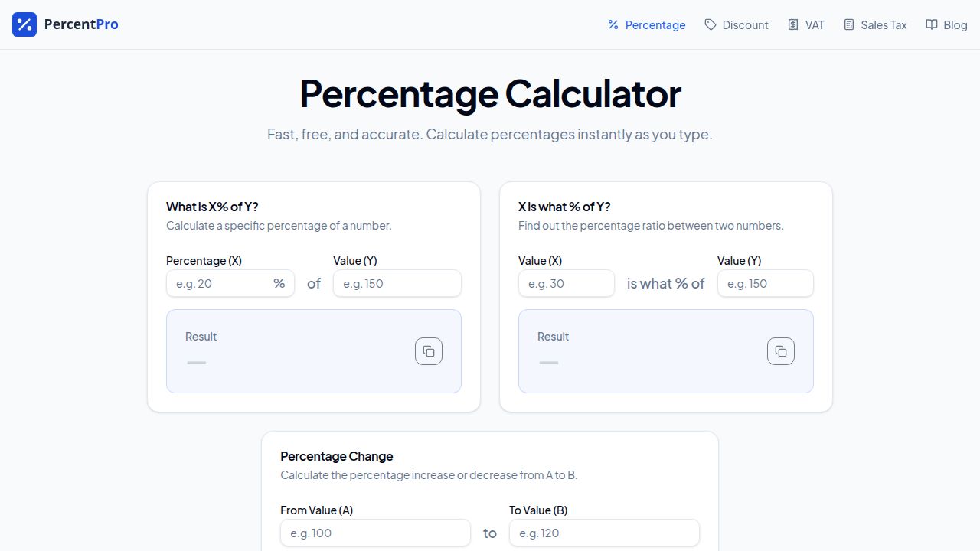Viewport: 980px width, 551px height.
Task: Copy the result of X is what % of Y
Action: [781, 351]
